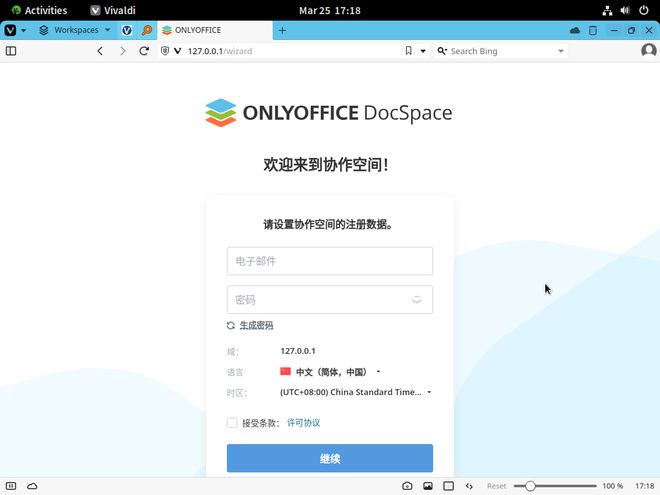Open the 时区 time zone dropdown
The width and height of the screenshot is (660, 495).
(356, 392)
